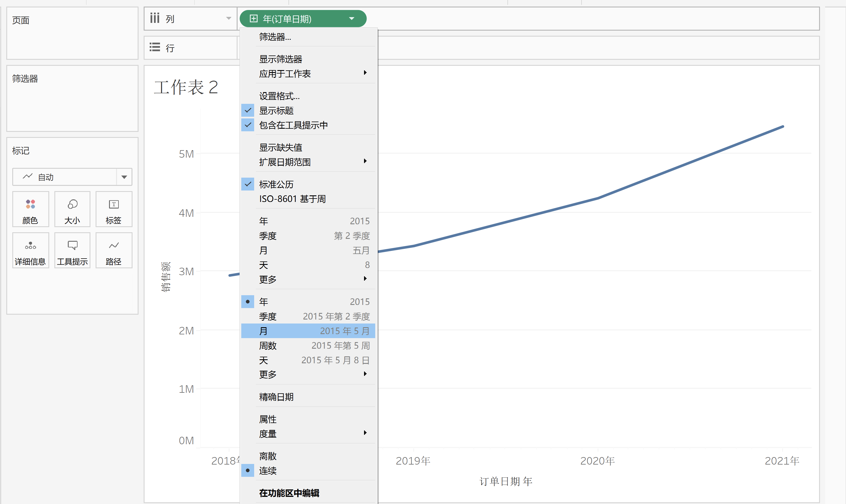Choose 筛选器... menu entry
The image size is (846, 504).
(308, 37)
